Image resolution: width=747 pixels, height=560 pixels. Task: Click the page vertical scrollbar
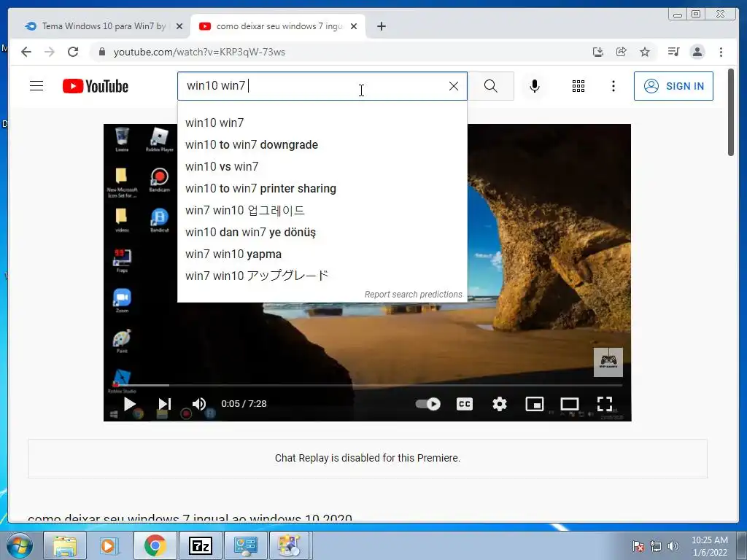click(x=731, y=113)
